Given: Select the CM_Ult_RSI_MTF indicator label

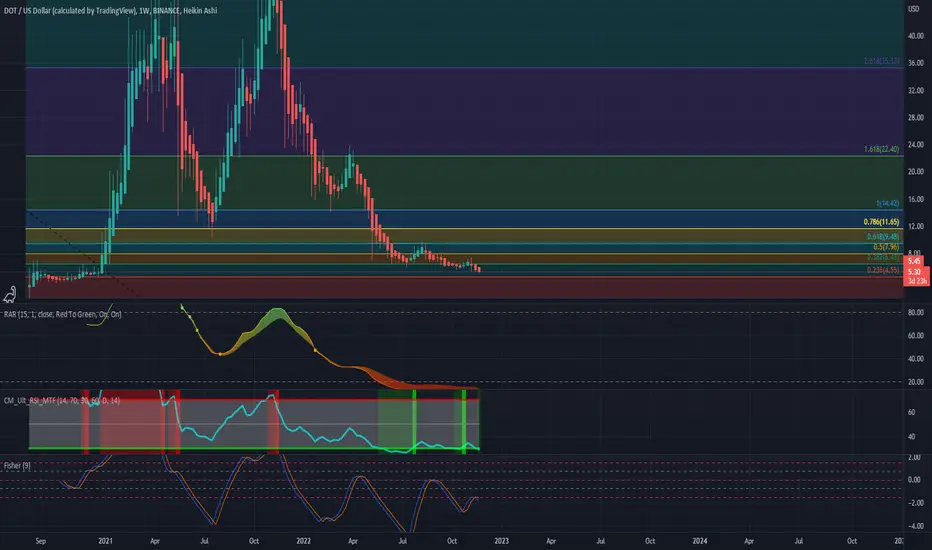Looking at the screenshot, I should click(x=62, y=401).
